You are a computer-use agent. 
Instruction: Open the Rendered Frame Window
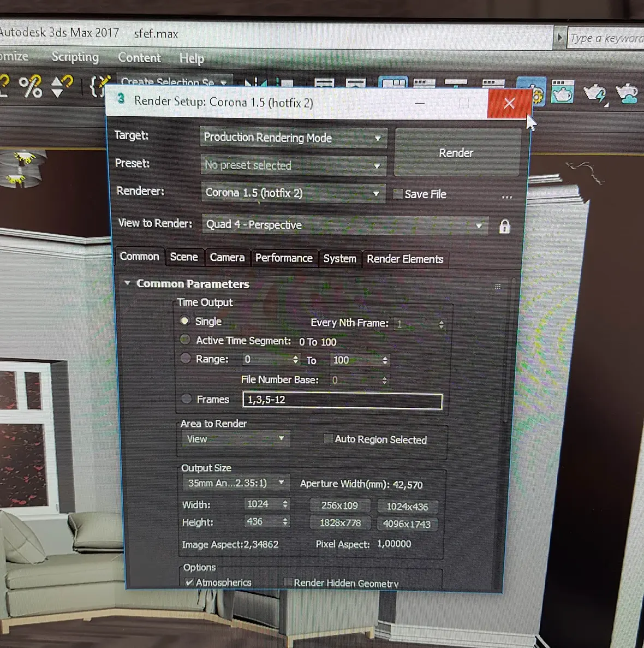click(x=563, y=91)
